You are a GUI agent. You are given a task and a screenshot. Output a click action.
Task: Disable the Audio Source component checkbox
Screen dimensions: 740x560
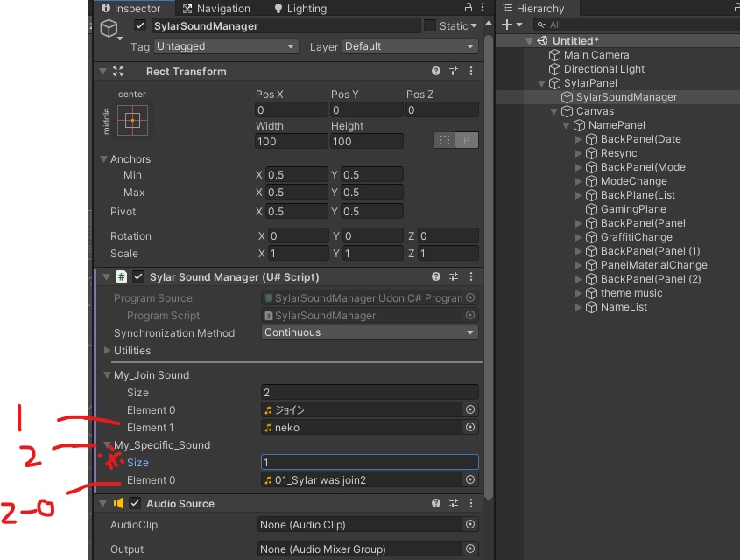(x=135, y=503)
